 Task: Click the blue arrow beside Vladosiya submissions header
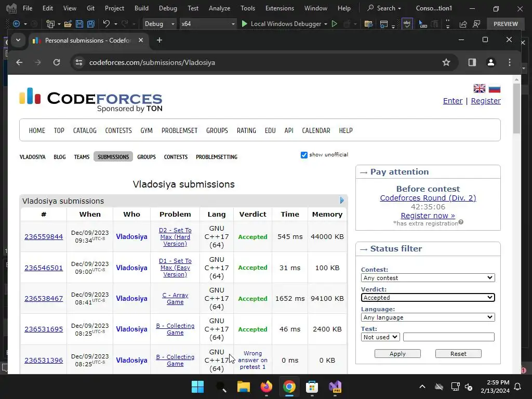[x=342, y=201]
